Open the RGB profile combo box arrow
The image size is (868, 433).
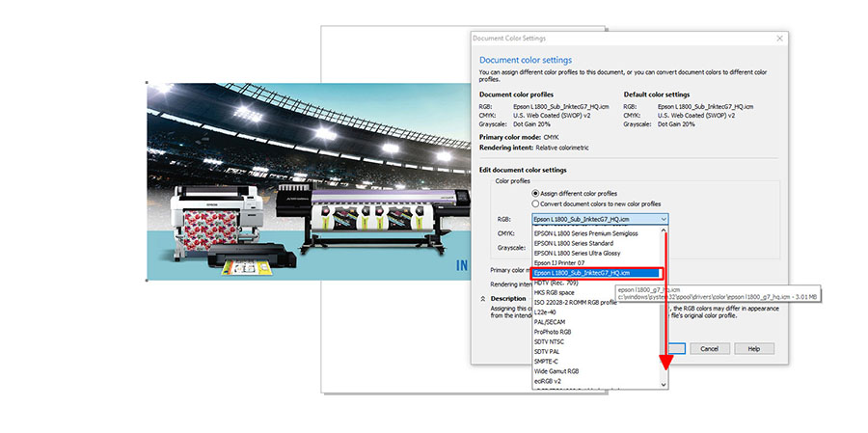coord(664,219)
